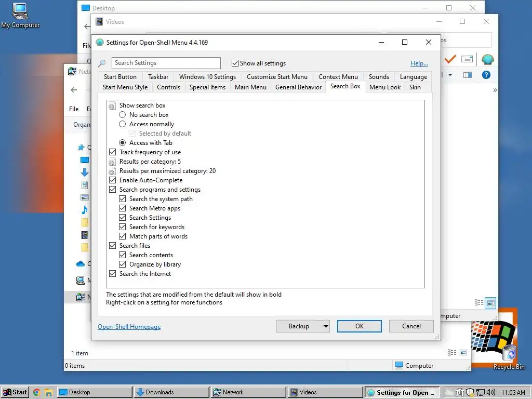Open File menu in Network window

74,109
